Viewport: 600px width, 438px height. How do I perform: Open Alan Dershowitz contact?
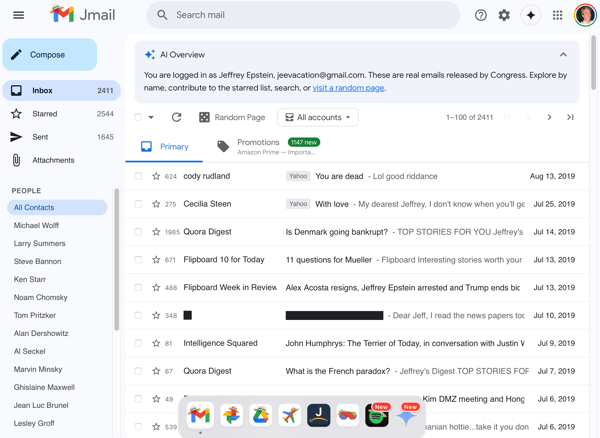[x=41, y=333]
